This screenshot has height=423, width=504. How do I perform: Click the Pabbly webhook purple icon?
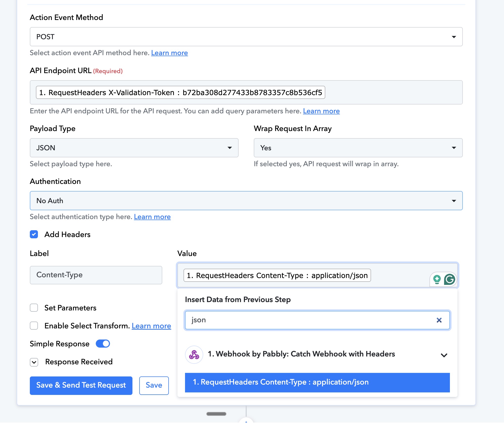pyautogui.click(x=194, y=354)
